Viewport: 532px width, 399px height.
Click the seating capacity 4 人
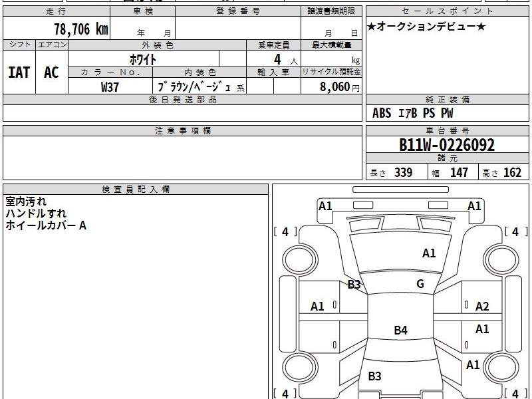point(286,60)
